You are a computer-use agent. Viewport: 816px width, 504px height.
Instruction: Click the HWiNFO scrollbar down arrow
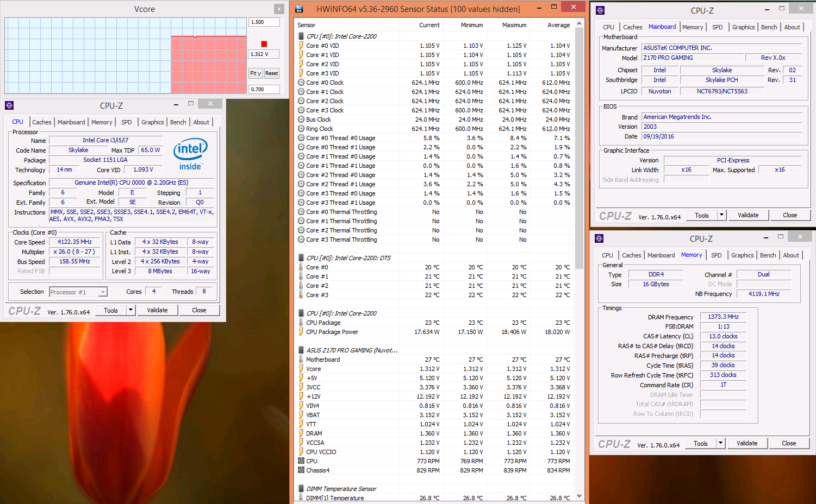[579, 496]
